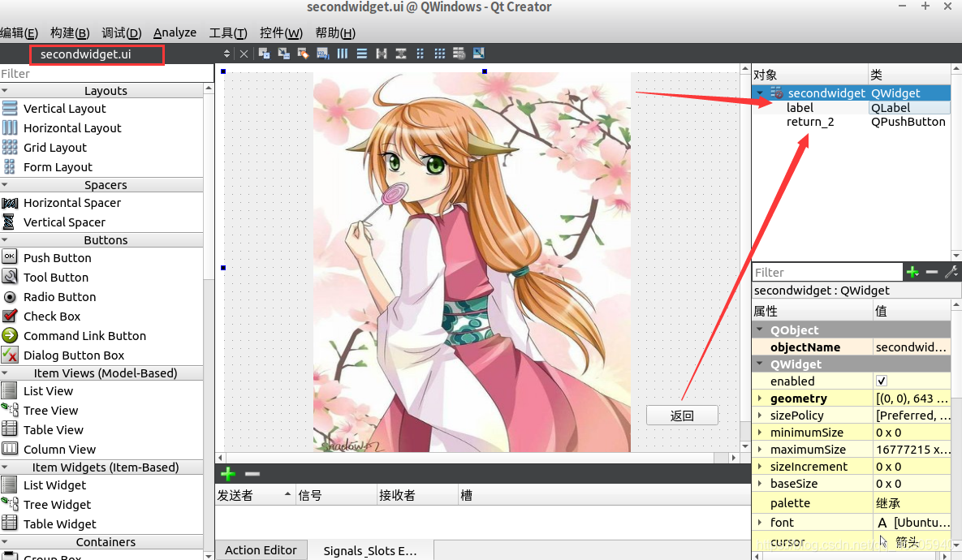Collapse the Containers category
Screen dimensions: 962x560
tap(5, 542)
